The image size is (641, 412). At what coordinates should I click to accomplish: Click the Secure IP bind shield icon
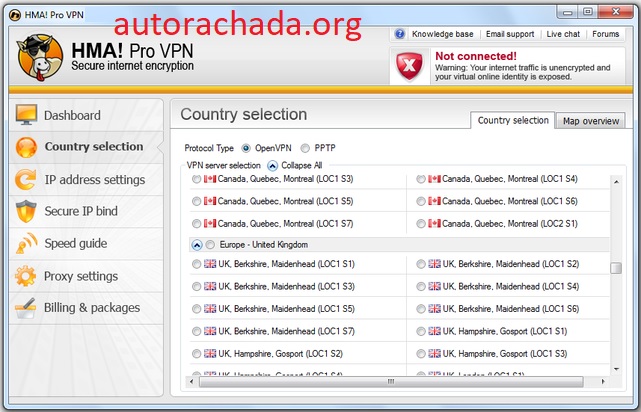26,211
